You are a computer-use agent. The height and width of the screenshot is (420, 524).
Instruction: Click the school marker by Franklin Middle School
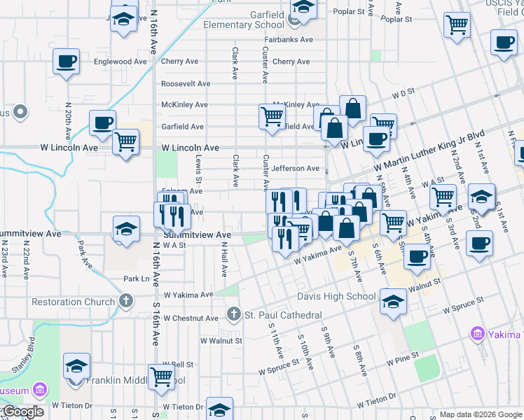click(x=76, y=367)
